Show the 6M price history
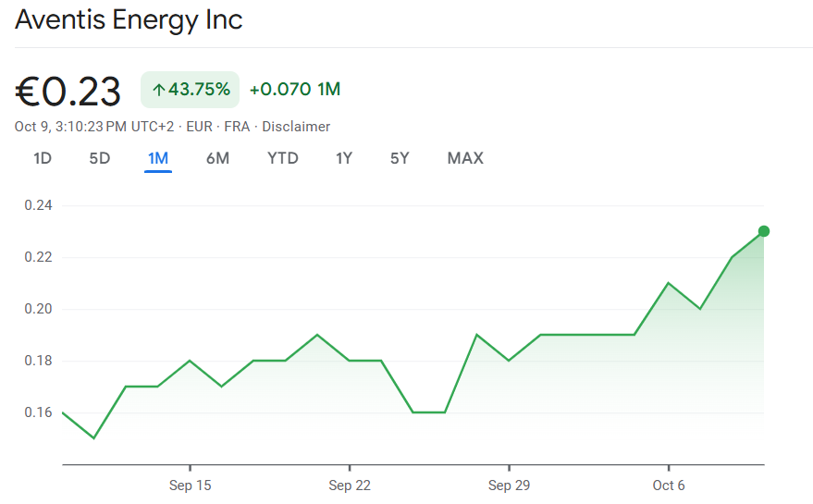This screenshot has height=504, width=813. click(x=217, y=158)
